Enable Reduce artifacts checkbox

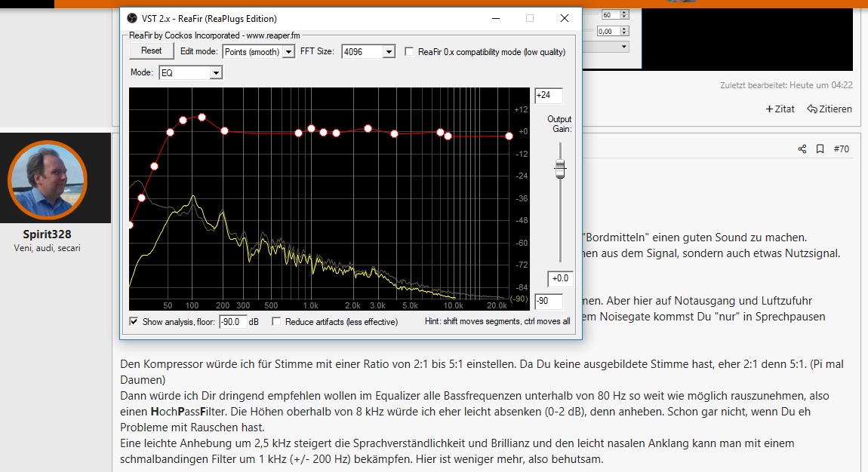click(276, 321)
